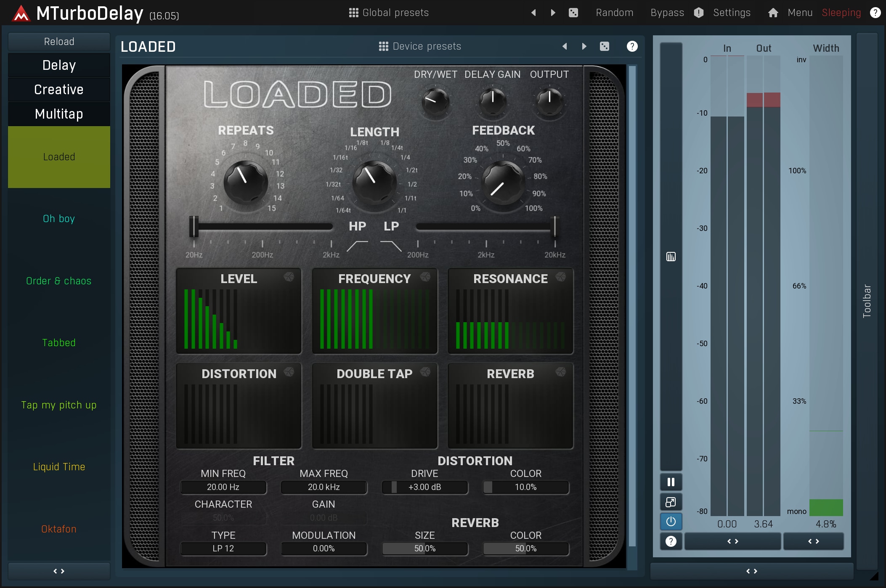Go to previous global preset
Viewport: 886px width, 588px height.
533,13
